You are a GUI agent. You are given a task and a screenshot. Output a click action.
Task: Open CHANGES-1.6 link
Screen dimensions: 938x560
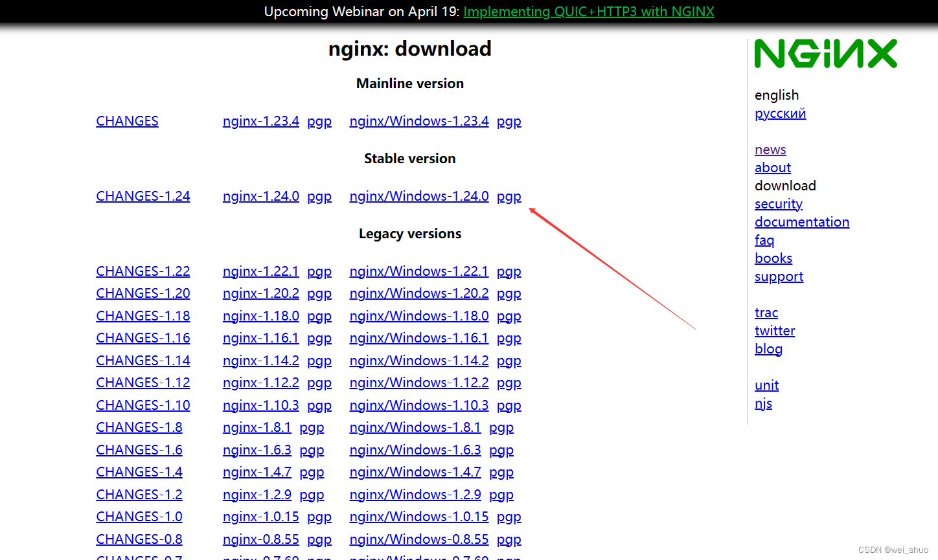[139, 450]
